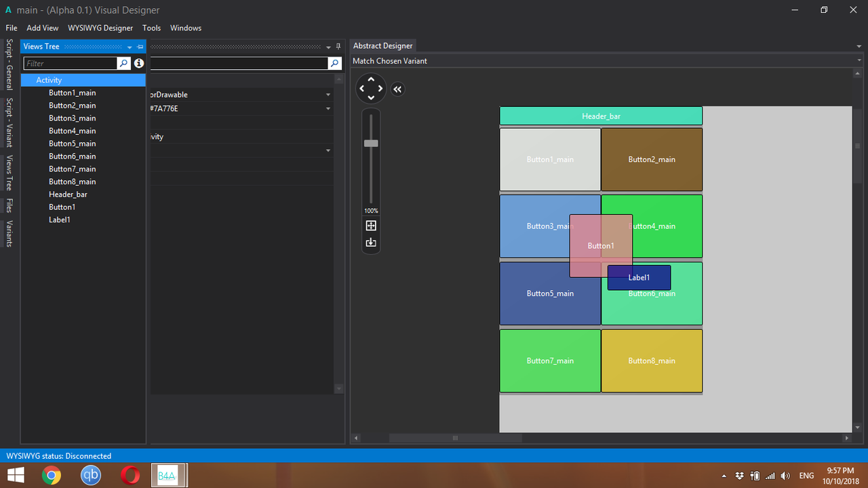Pin the Views Tree panel
Screen dimensions: 868x488
[140, 47]
